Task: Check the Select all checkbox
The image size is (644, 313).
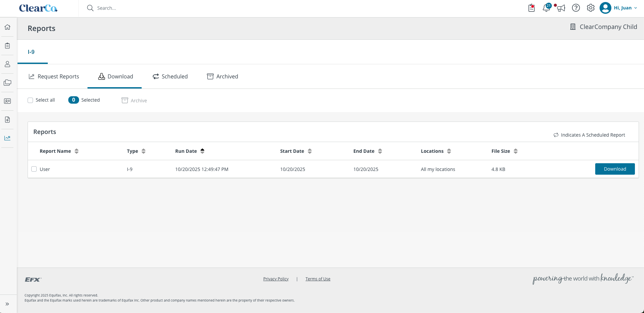Action: [x=30, y=100]
